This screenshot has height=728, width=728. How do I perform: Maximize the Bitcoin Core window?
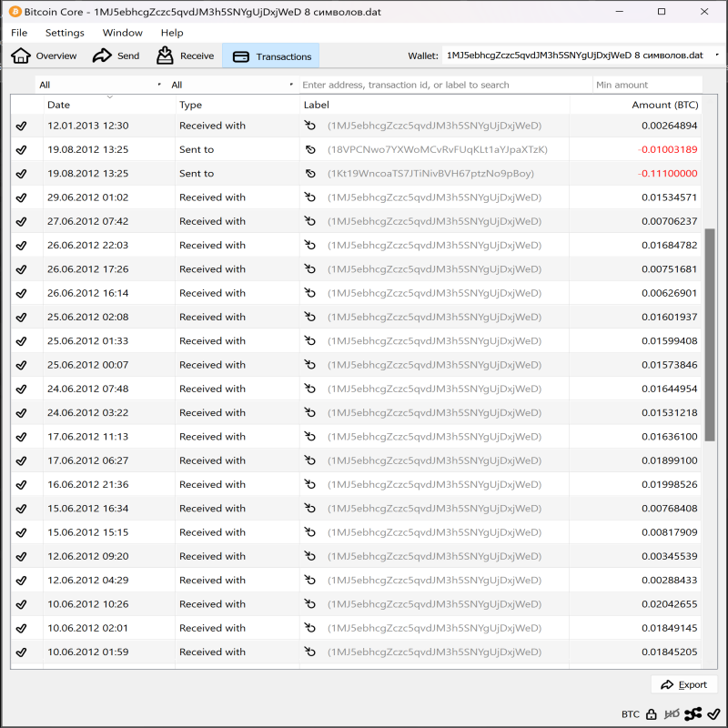662,12
